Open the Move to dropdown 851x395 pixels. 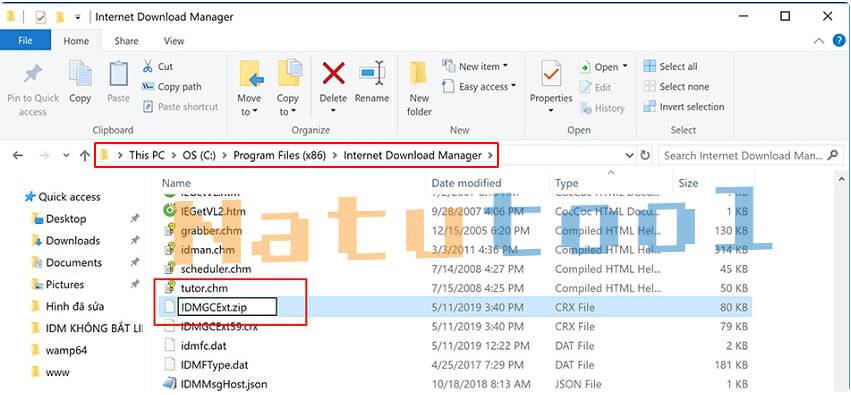[x=249, y=88]
